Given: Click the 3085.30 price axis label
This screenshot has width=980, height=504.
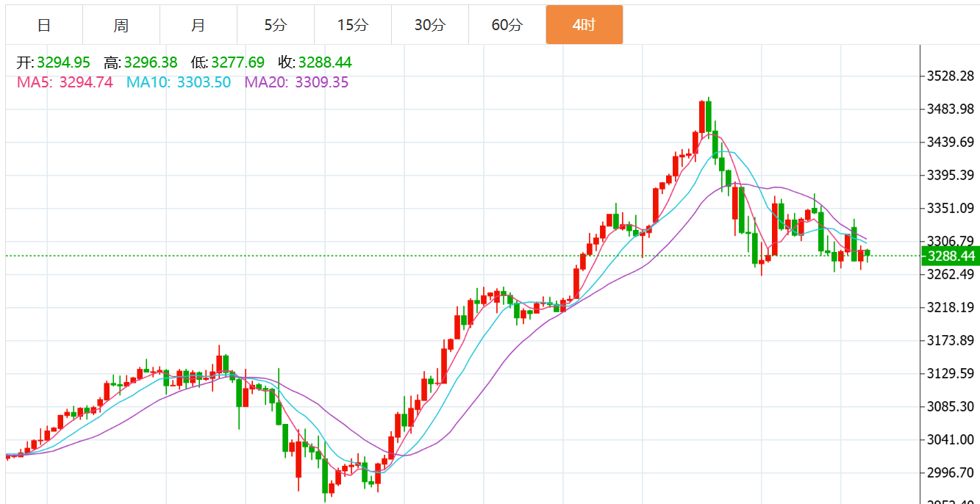Looking at the screenshot, I should point(951,406).
